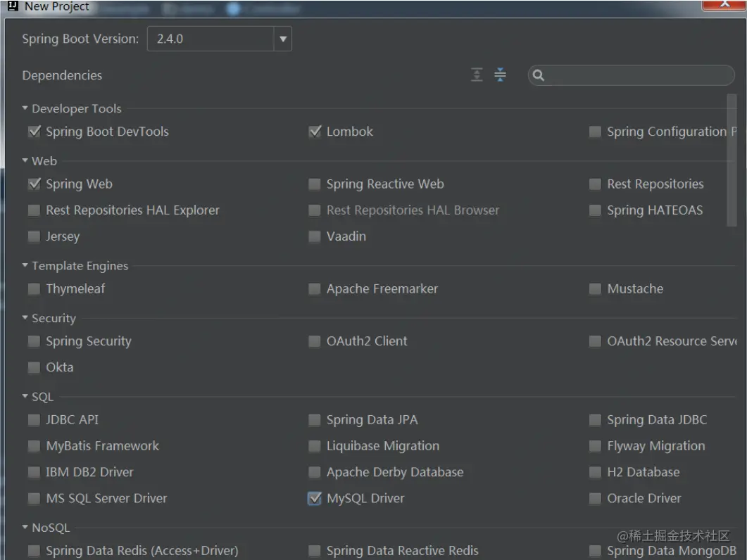Click the dependencies list vertical scrollbar
Viewport: 747px width, 560px height.
point(732,160)
